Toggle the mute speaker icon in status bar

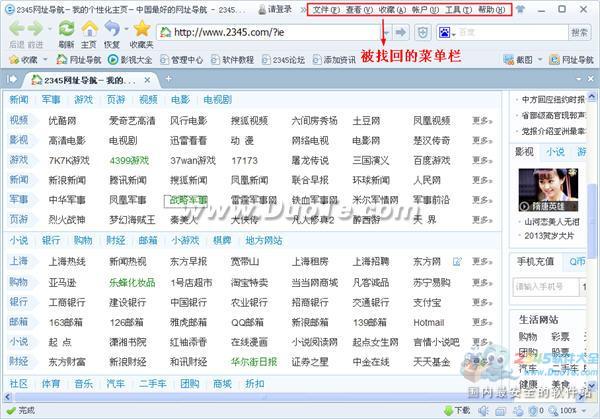click(483, 411)
